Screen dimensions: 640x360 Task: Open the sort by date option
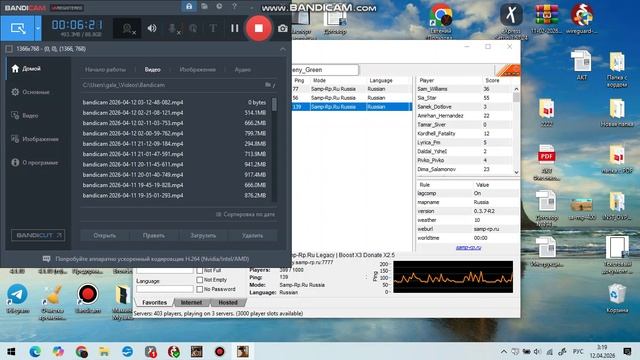tap(245, 214)
